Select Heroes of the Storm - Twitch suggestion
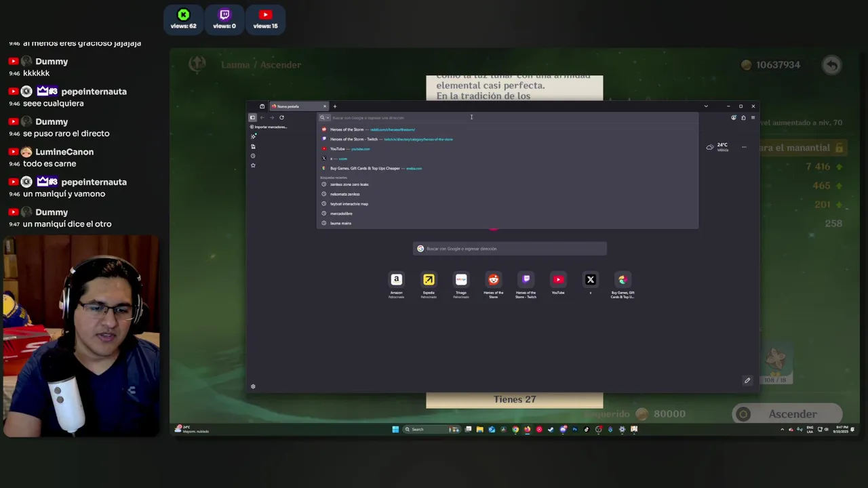Screen dimensions: 868x488 (507, 139)
